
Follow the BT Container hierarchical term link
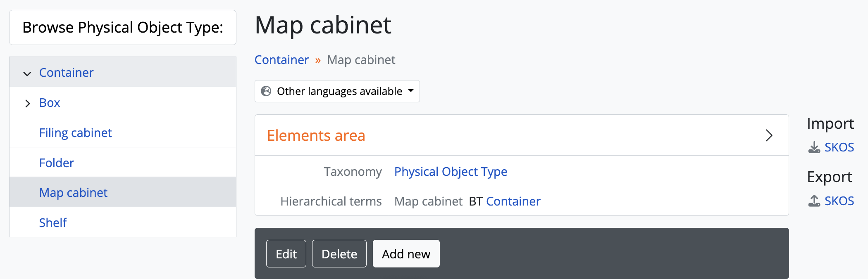[x=513, y=201]
